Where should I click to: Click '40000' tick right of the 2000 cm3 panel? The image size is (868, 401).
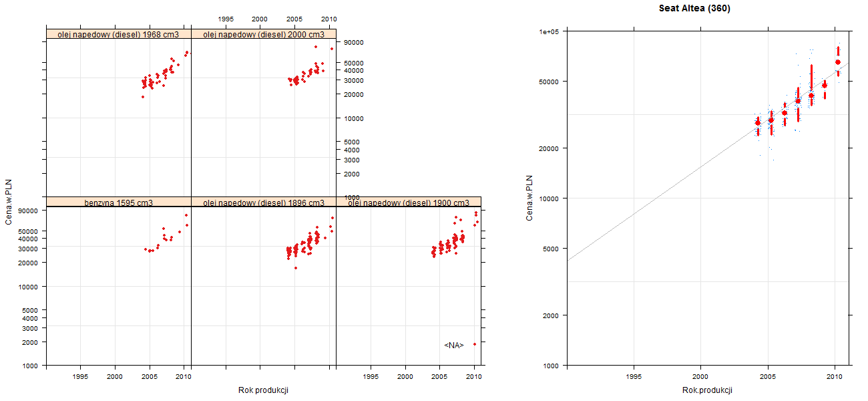(x=353, y=70)
